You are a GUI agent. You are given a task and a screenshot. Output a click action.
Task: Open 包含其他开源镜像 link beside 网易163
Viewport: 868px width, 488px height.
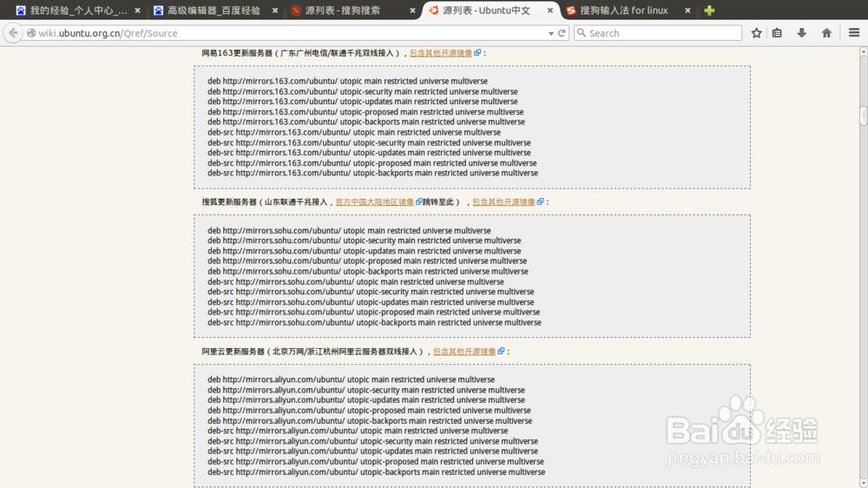(x=441, y=53)
